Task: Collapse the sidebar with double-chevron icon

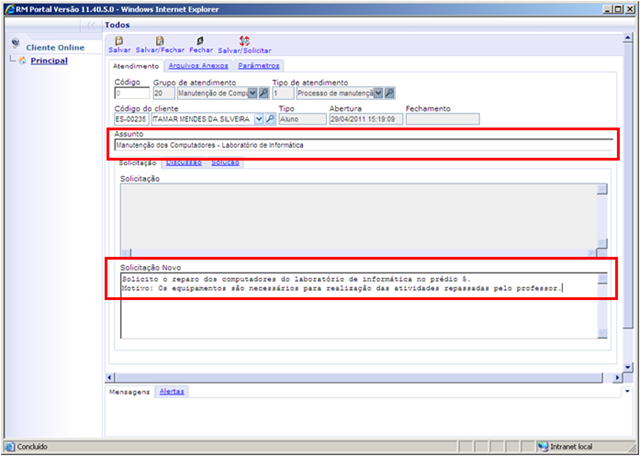Action: [x=91, y=25]
